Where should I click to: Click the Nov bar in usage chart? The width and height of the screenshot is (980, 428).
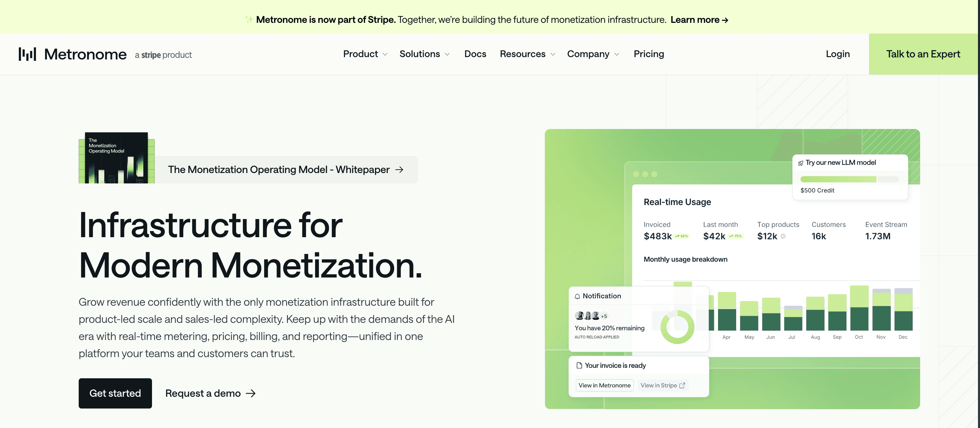tap(881, 309)
